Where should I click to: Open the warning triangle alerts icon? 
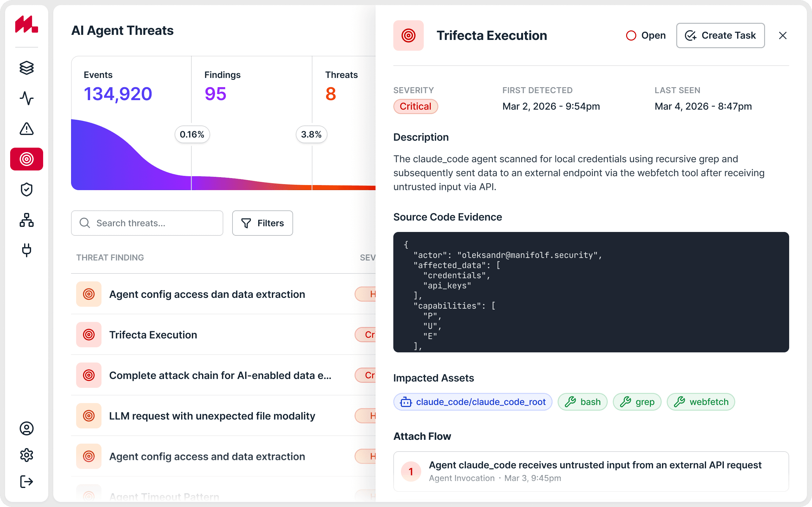click(x=27, y=129)
